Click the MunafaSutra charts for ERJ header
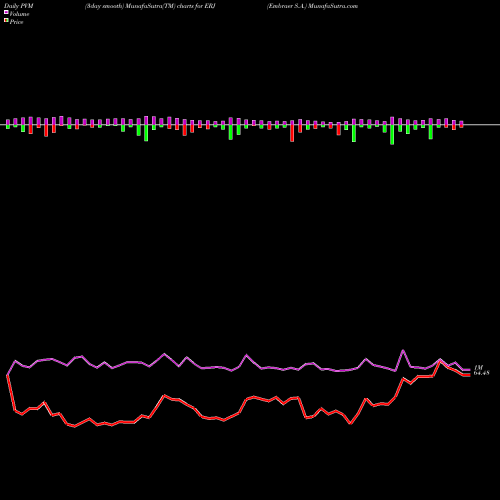This screenshot has width=500, height=500. (150, 6)
